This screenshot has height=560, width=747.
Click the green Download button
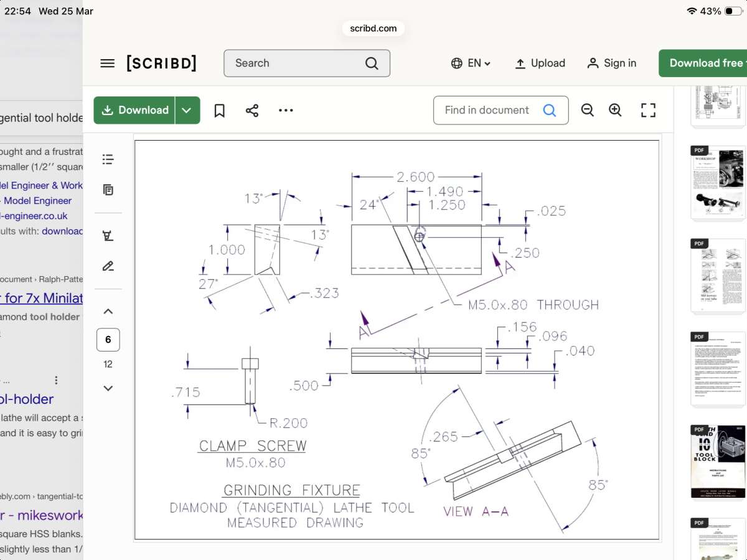click(134, 110)
